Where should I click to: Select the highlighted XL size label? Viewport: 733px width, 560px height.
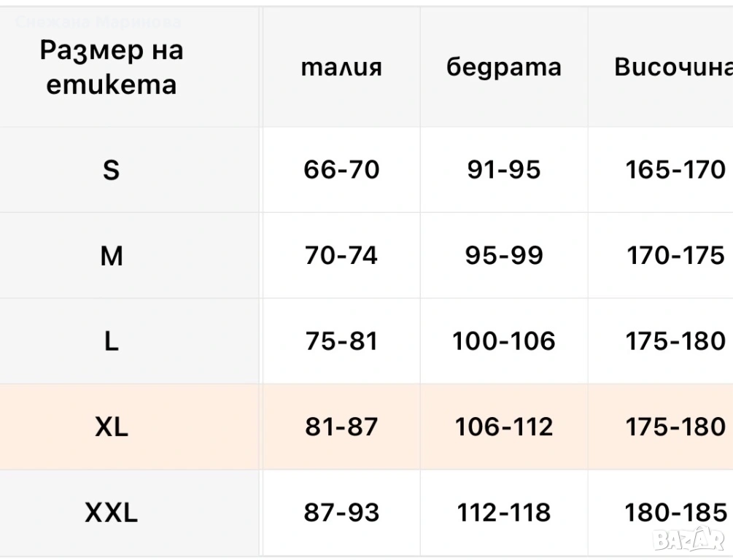[111, 427]
